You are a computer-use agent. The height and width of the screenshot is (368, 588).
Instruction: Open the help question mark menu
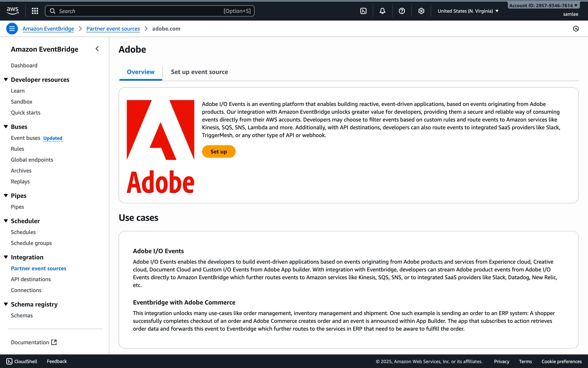(x=402, y=11)
